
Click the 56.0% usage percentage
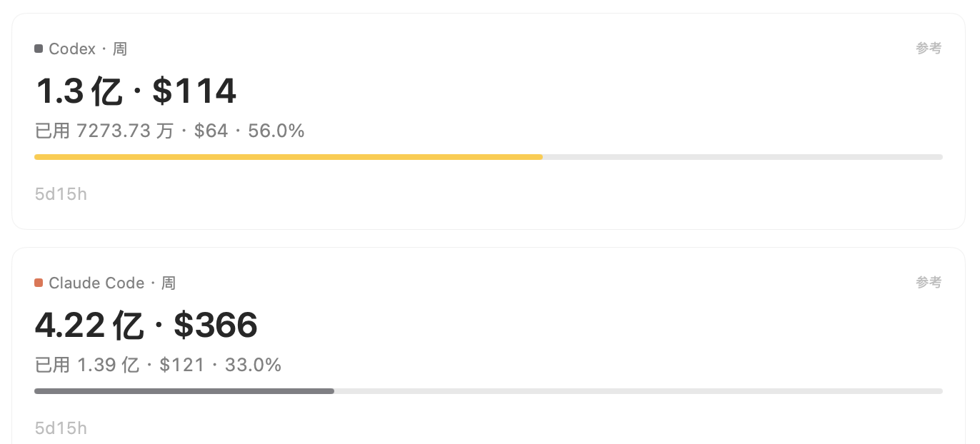click(x=276, y=131)
